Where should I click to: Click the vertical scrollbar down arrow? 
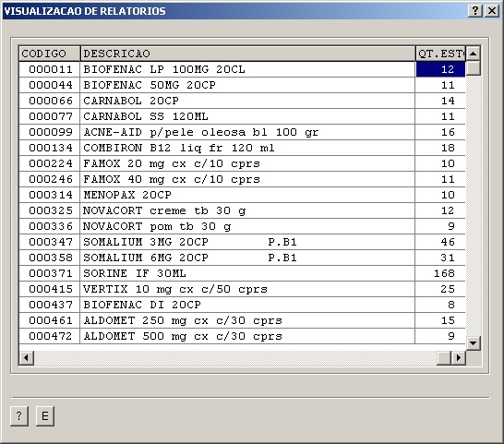[473, 343]
